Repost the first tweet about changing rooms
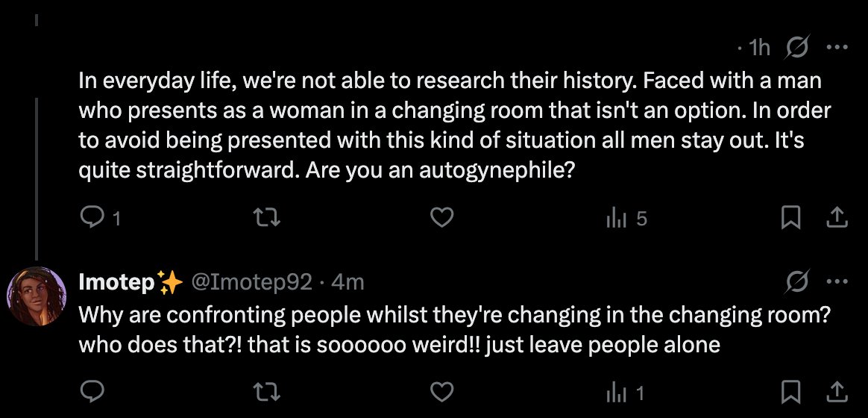Screen dimensions: 868x418 pyautogui.click(x=265, y=217)
